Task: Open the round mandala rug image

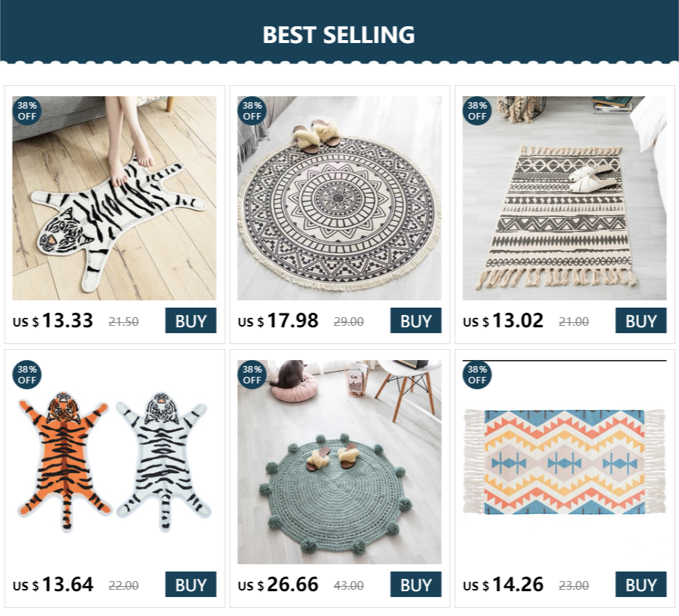Action: tap(339, 198)
